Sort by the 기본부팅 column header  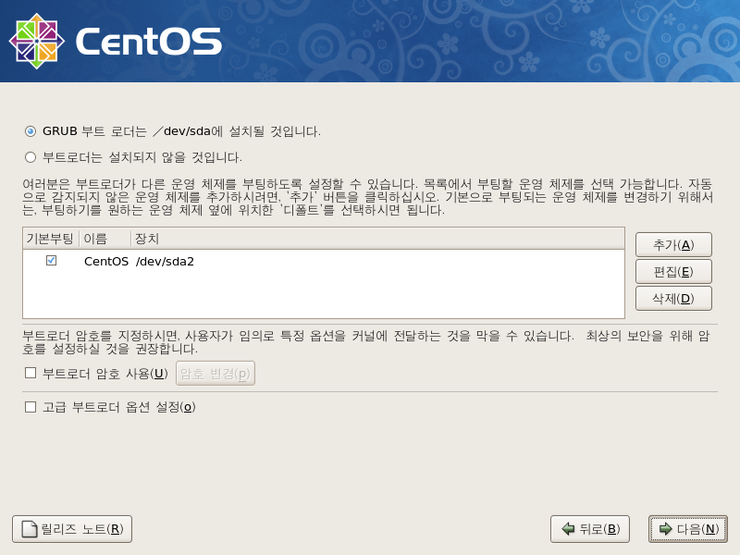(x=50, y=239)
